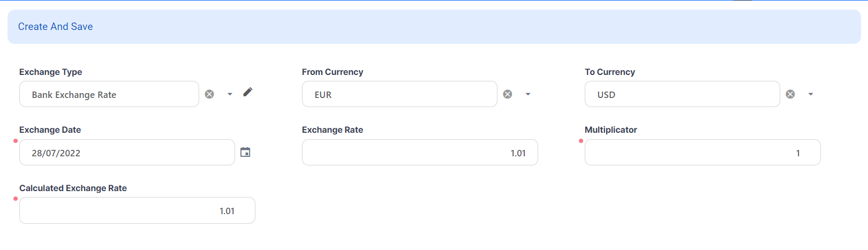Focus the Multiplicator input field

[702, 153]
